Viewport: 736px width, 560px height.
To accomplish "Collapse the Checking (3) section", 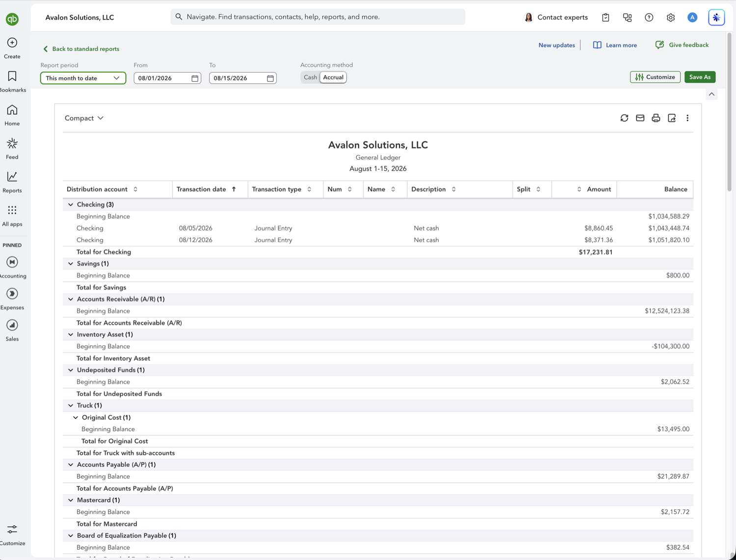I will click(71, 204).
